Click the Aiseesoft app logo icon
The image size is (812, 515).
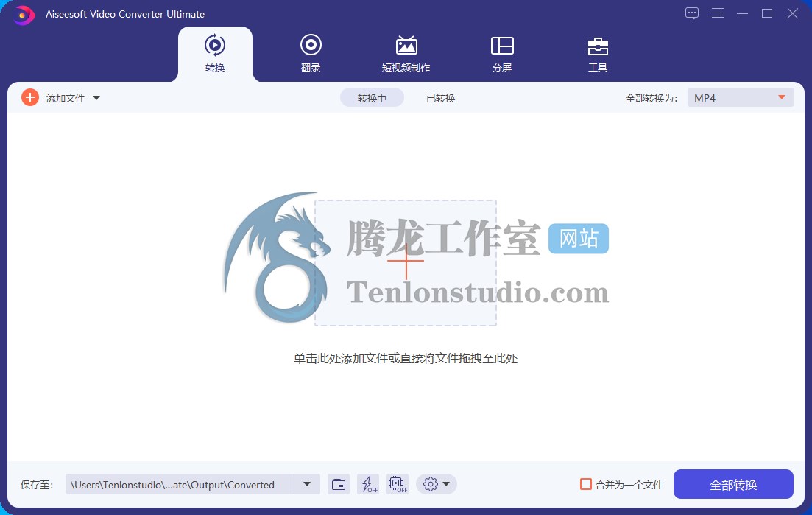[23, 15]
